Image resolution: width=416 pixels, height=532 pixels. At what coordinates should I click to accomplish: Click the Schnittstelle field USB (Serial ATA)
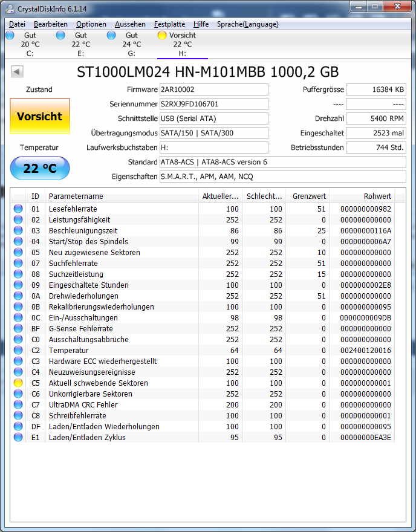pyautogui.click(x=214, y=118)
